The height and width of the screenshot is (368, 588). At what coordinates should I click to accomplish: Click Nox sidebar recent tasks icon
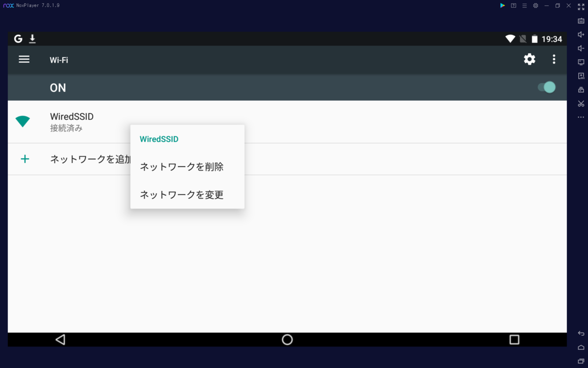pos(581,361)
